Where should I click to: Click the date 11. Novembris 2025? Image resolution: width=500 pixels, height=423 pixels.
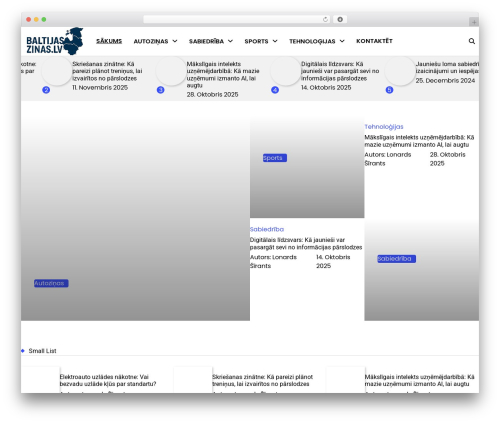pyautogui.click(x=100, y=87)
